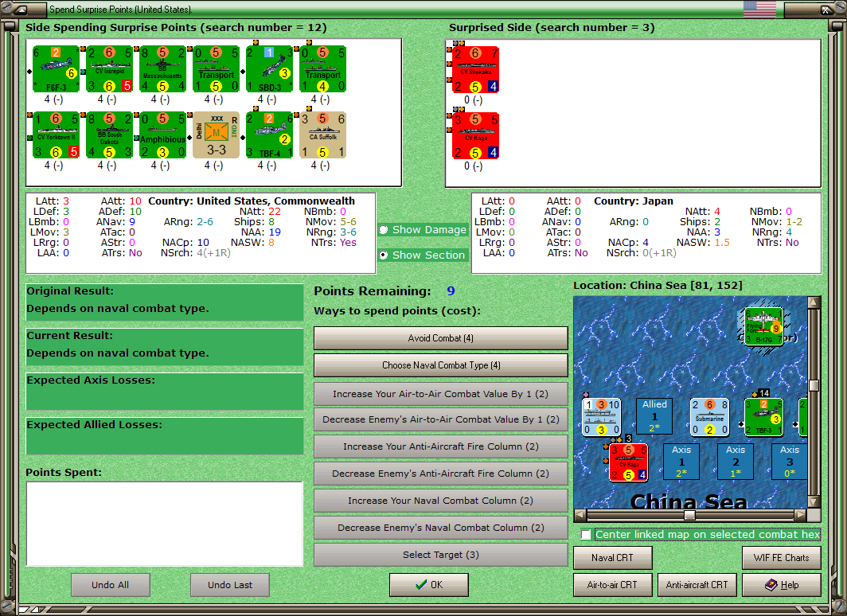Click the Expected Allied Losses panel
This screenshot has height=616, width=847.
point(164,436)
